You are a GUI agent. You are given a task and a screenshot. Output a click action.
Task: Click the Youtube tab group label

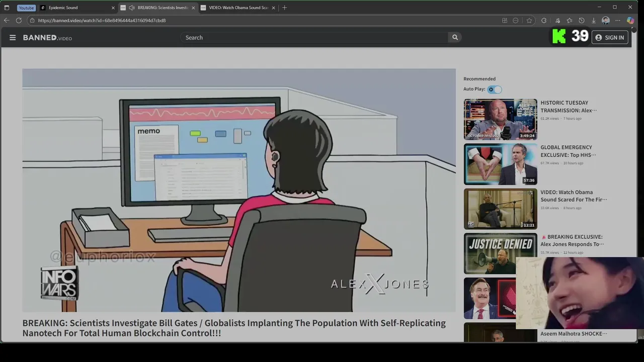coord(26,8)
